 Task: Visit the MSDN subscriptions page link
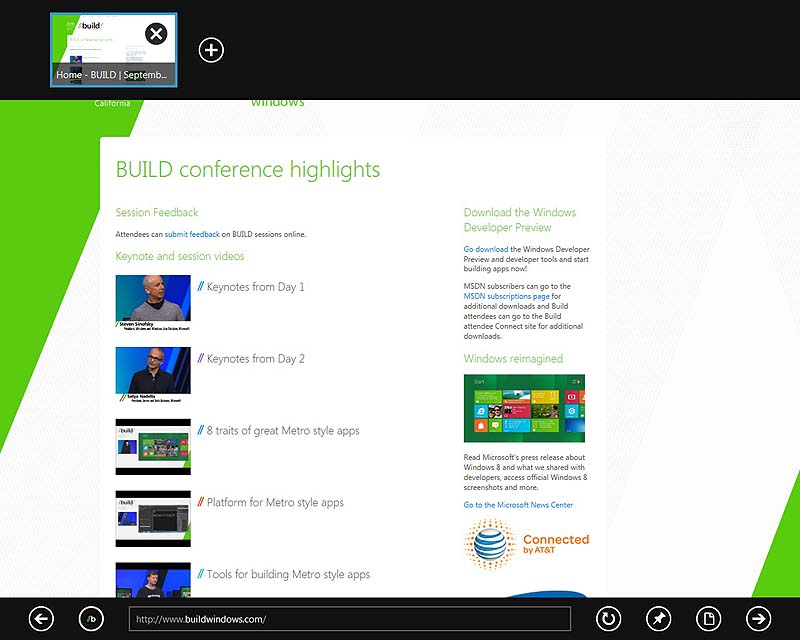(505, 296)
